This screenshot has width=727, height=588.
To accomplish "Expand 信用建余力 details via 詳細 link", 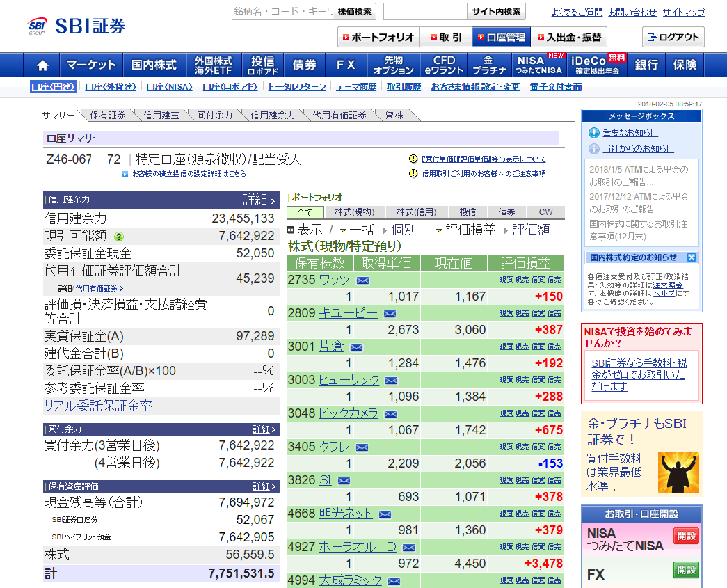I will 259,200.
